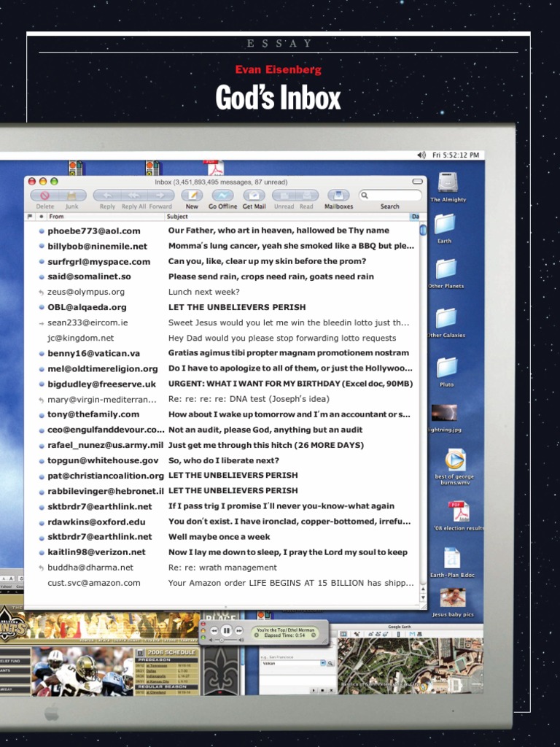The image size is (560, 747).
Task: Select email from jc@kingdom.net
Action: point(223,338)
